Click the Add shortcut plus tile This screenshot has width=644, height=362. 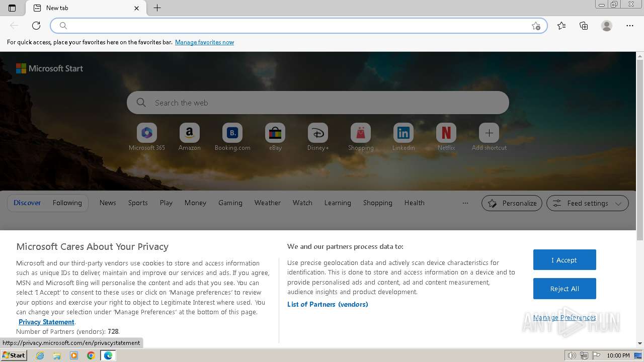489,137
